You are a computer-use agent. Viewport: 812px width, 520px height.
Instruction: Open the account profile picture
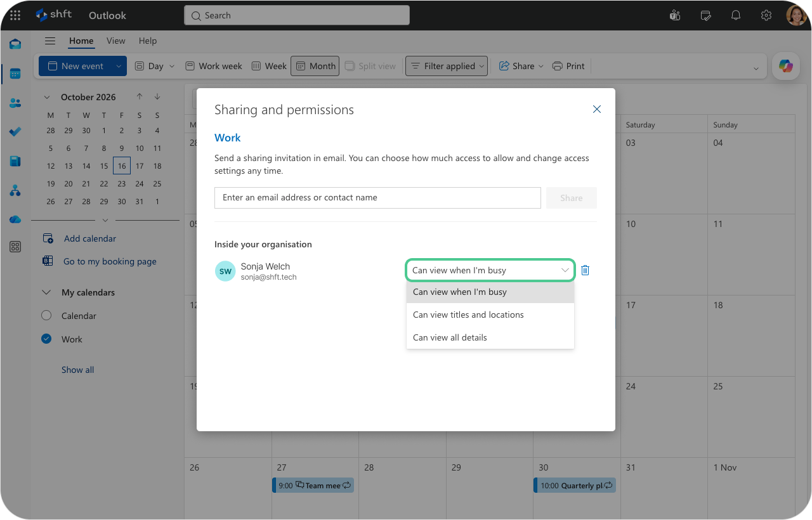pyautogui.click(x=796, y=15)
